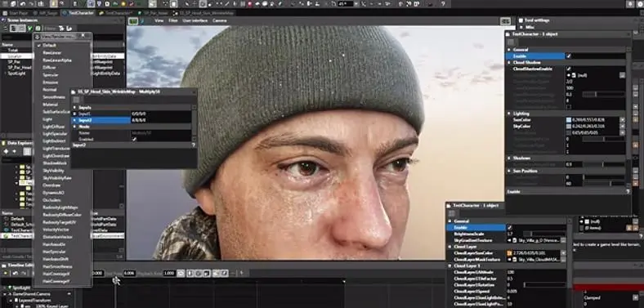Open the User interface viewport menu
Image resolution: width=644 pixels, height=308 pixels.
[195, 20]
